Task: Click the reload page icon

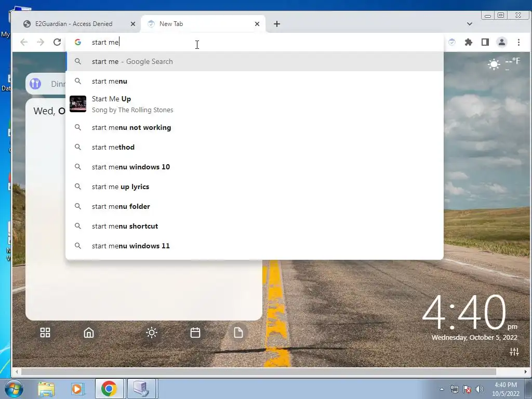Action: click(x=57, y=42)
